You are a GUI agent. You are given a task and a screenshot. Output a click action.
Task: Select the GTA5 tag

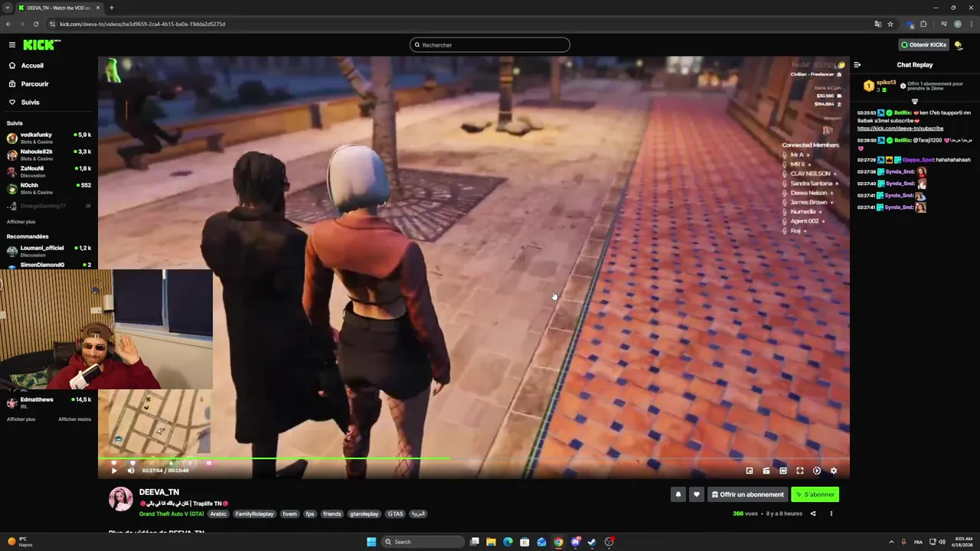(x=395, y=514)
